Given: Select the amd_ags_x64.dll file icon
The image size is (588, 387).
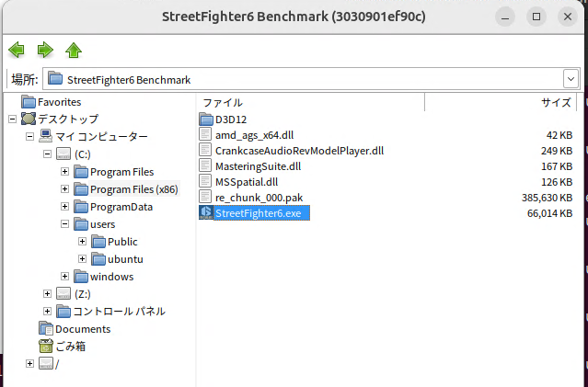Looking at the screenshot, I should (206, 135).
